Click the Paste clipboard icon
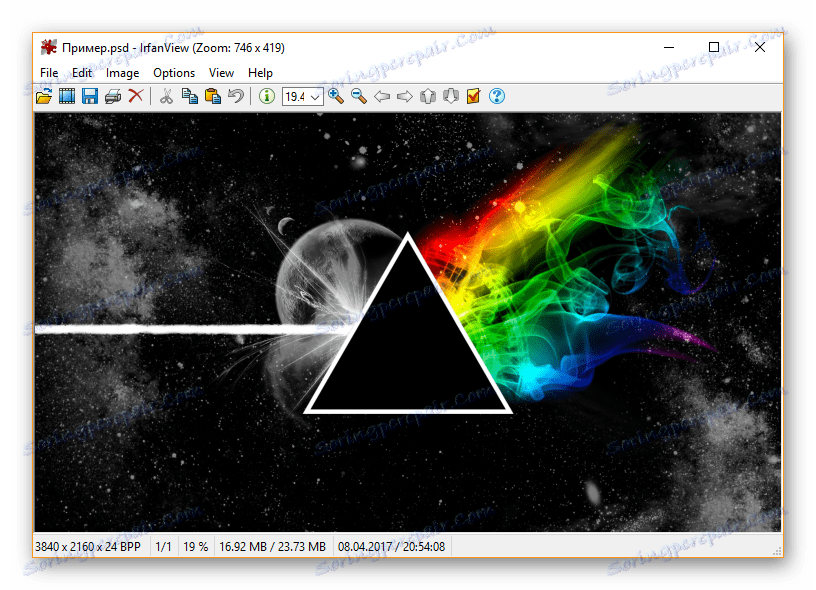Screen dimensions: 816x590 pos(212,96)
